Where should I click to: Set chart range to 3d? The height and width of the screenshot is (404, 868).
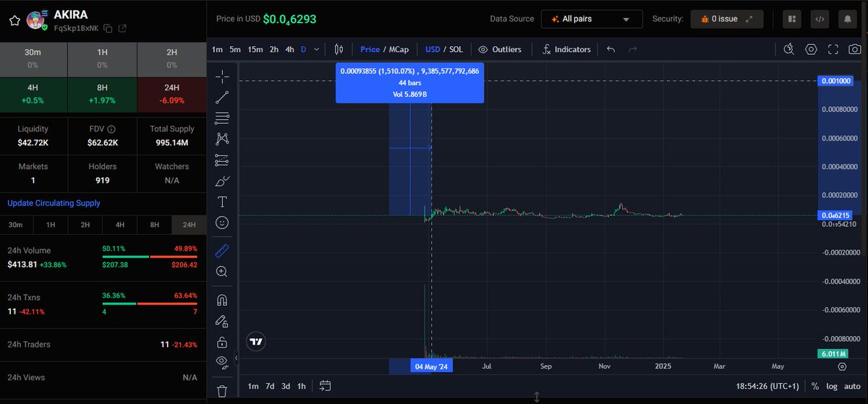click(286, 386)
